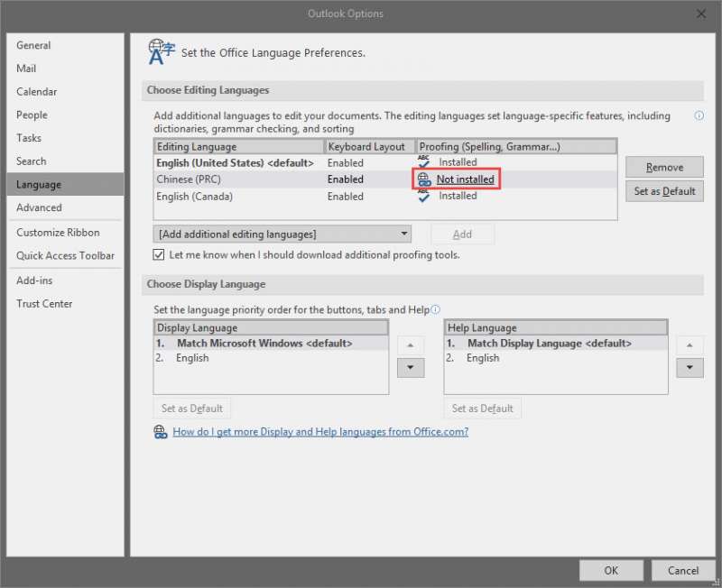This screenshot has height=588, width=722.
Task: Click Enabled keyboard layout for English (Canada)
Action: click(x=346, y=197)
